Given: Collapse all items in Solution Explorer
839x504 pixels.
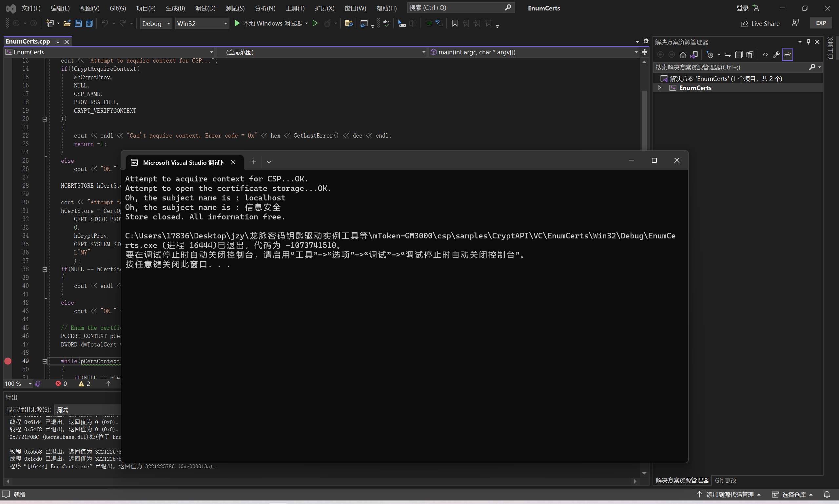Looking at the screenshot, I should 739,55.
